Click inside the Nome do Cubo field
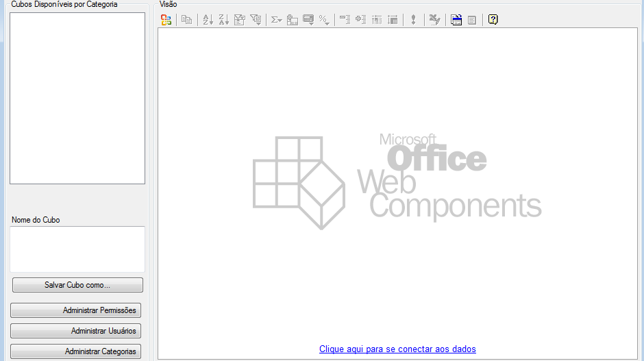 click(77, 249)
